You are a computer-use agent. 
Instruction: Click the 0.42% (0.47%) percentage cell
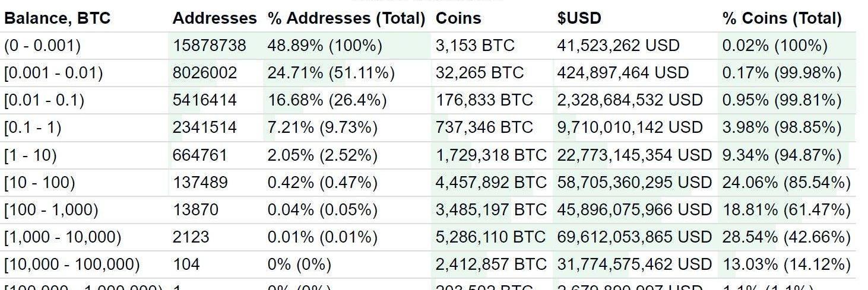[322, 183]
